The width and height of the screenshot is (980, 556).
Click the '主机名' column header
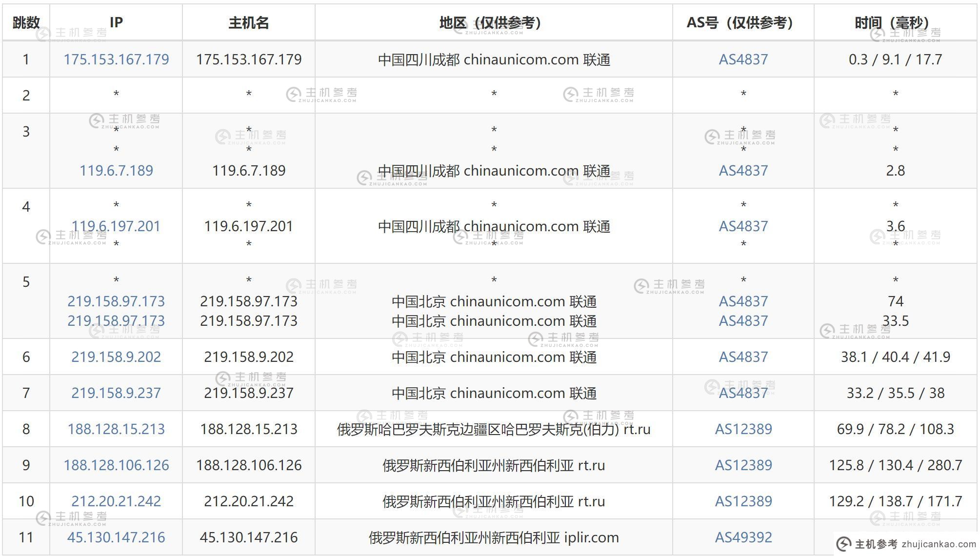pyautogui.click(x=249, y=22)
